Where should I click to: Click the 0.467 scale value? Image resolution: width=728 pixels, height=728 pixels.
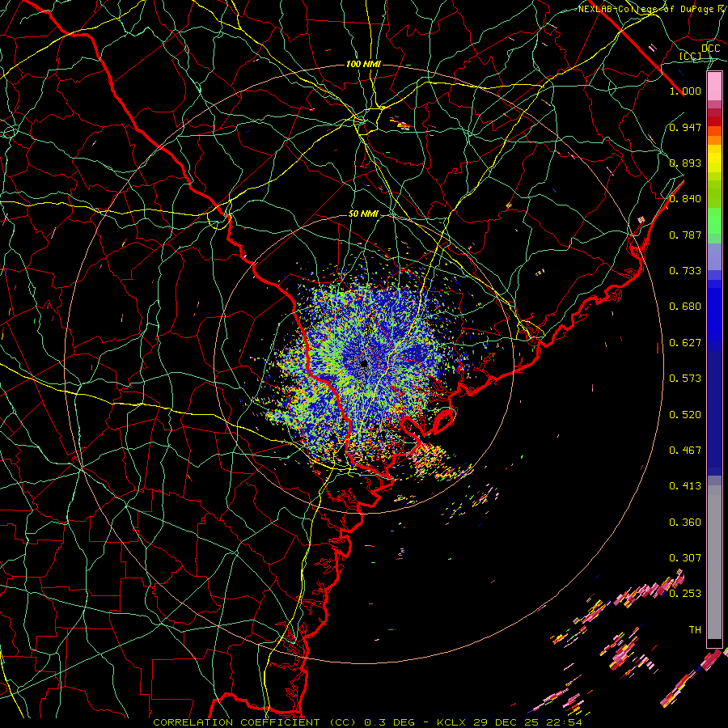685,451
